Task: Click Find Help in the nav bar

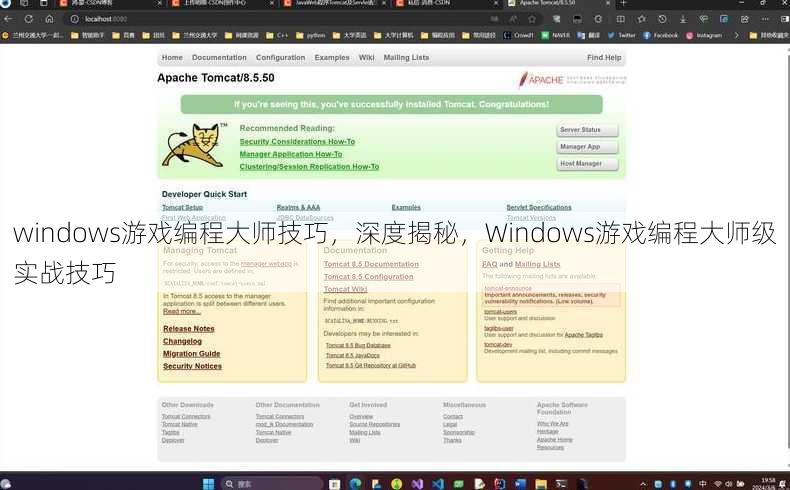Action: coord(604,57)
